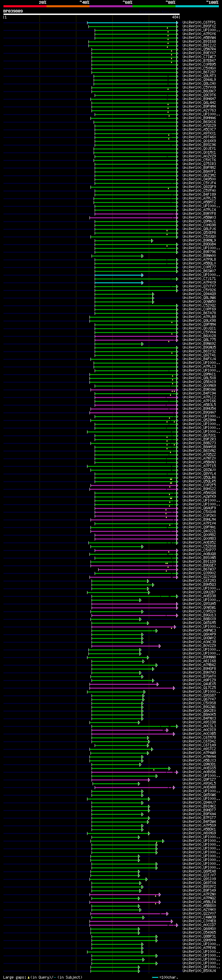Open UniRef100_C5XHG0 entry
The height and width of the screenshot is (980, 222).
(199, 68)
